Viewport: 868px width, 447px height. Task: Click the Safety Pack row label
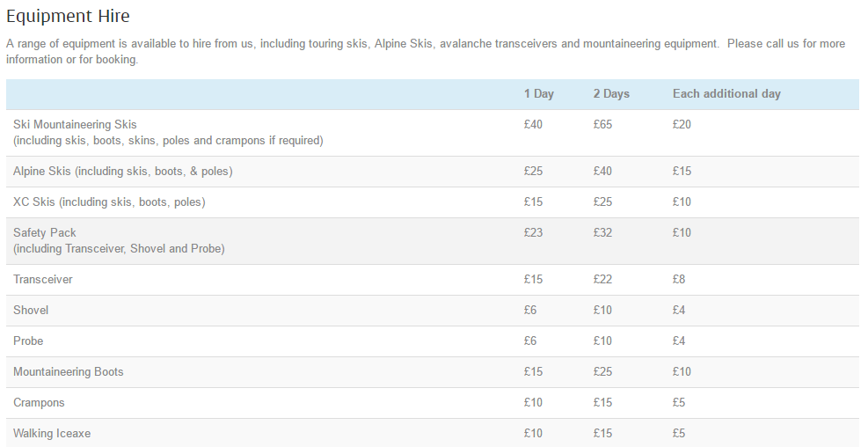[45, 233]
